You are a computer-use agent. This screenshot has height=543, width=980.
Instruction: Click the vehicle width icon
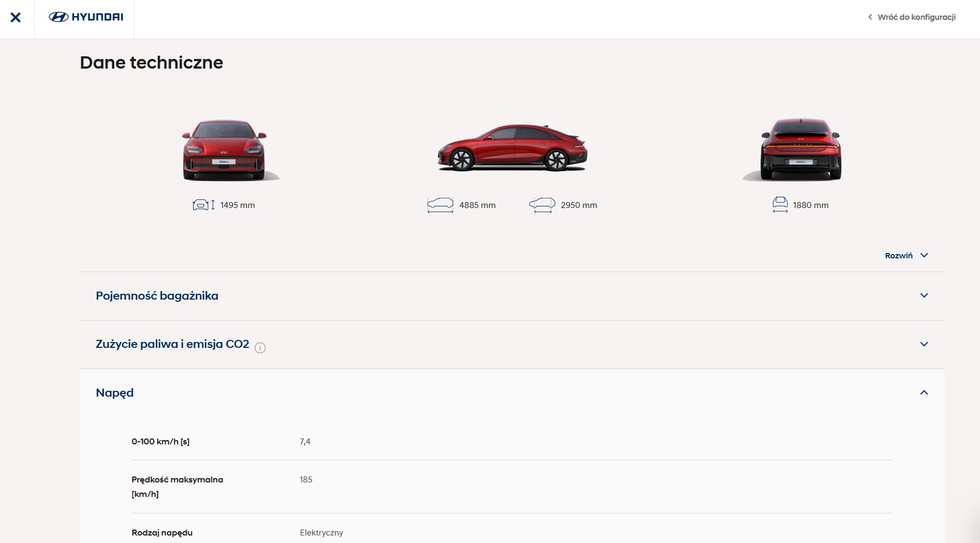(780, 205)
